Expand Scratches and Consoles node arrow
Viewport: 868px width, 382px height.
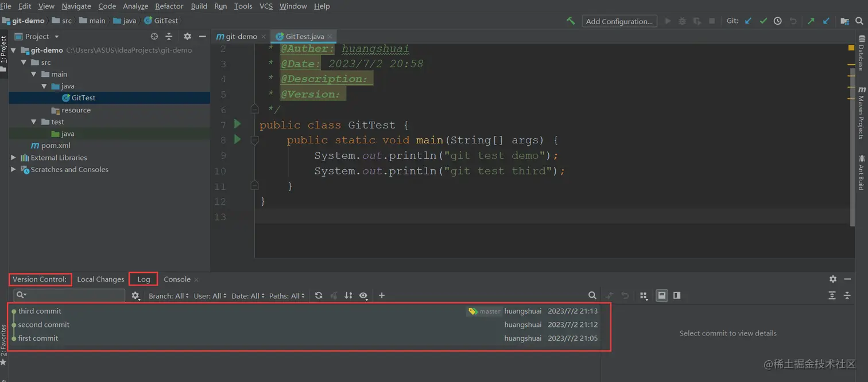13,169
